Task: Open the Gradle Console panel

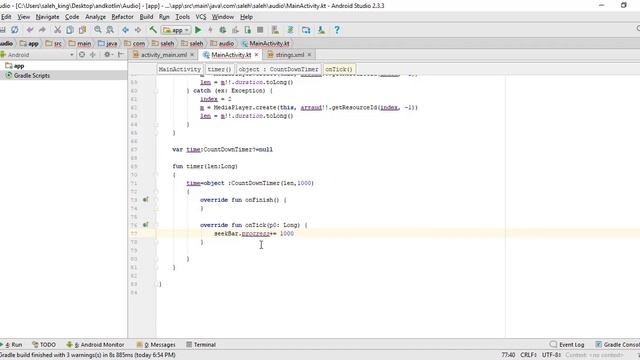Action: [617, 344]
